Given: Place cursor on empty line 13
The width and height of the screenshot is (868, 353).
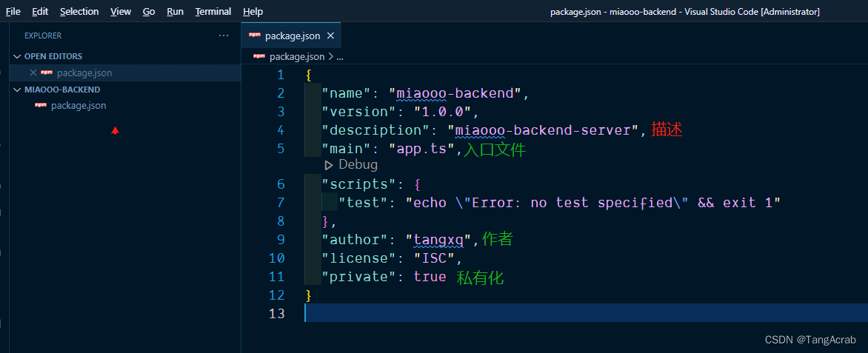Looking at the screenshot, I should pos(586,312).
